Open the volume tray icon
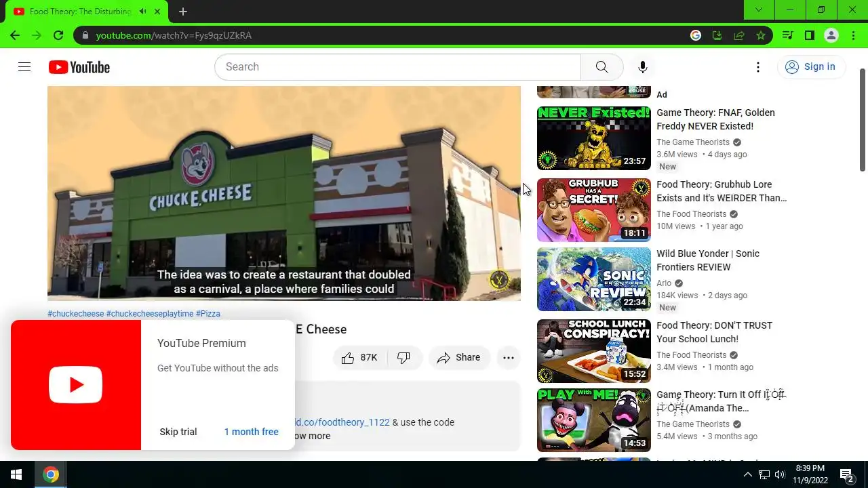This screenshot has height=488, width=868. (780, 474)
